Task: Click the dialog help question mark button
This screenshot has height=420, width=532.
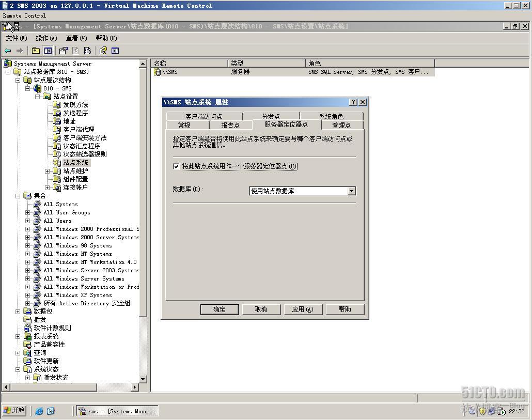Action: 353,102
